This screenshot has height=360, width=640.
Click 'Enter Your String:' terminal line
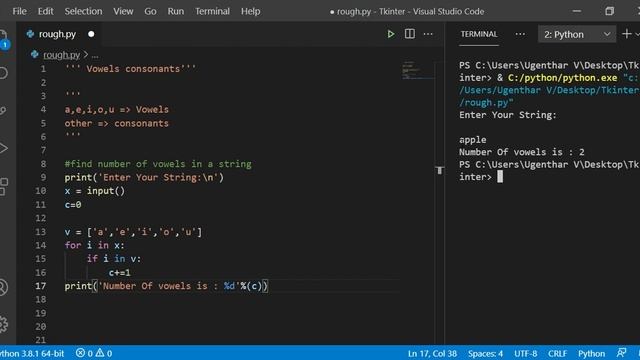508,115
